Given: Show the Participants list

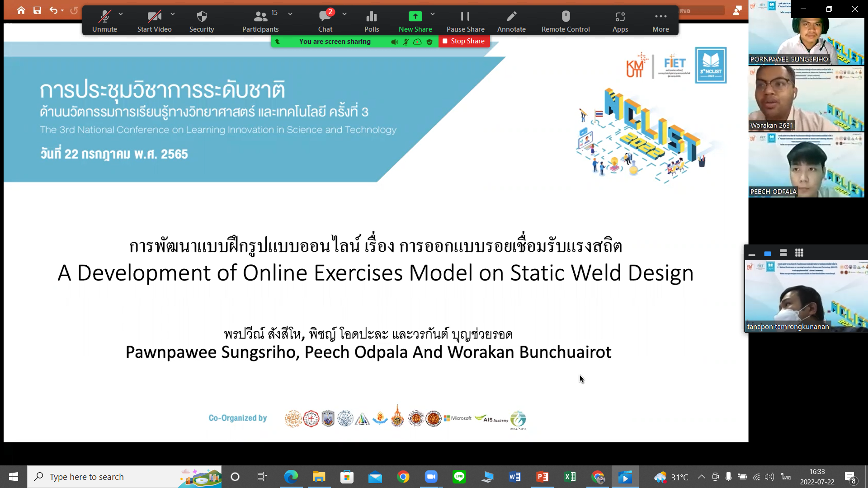Looking at the screenshot, I should pyautogui.click(x=260, y=21).
